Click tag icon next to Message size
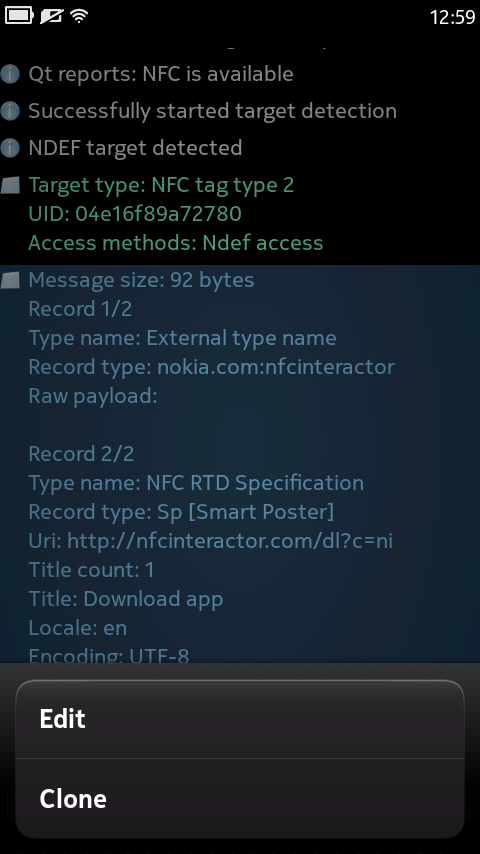Screen dimensions: 480x854 pyautogui.click(x=10, y=280)
